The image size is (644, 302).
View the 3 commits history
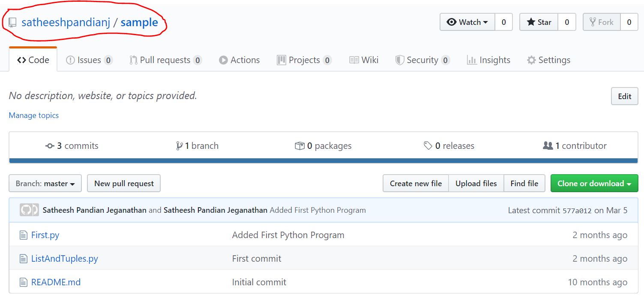[x=72, y=146]
